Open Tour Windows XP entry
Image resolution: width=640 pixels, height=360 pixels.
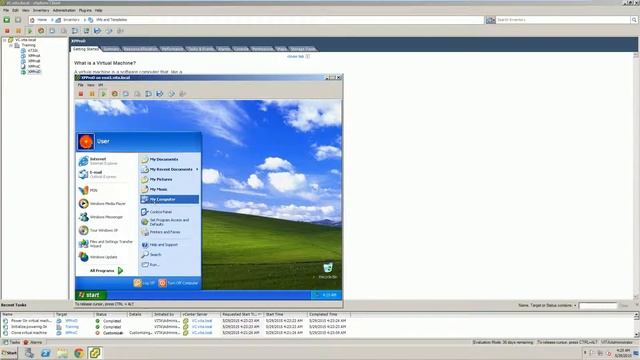tap(99, 230)
